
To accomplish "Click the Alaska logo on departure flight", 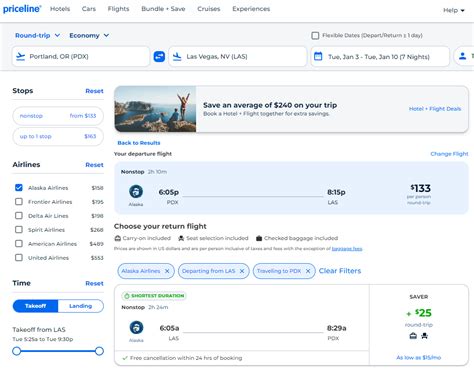I will pyautogui.click(x=136, y=192).
